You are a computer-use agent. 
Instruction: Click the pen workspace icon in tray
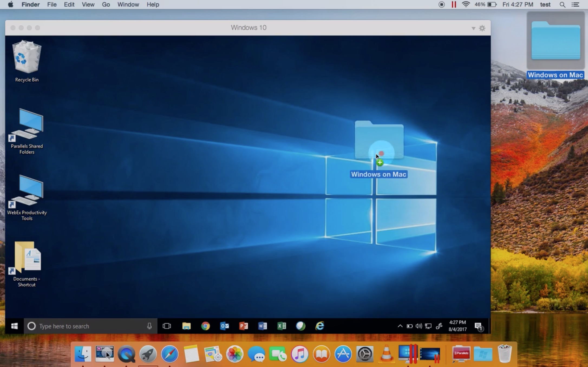pos(439,326)
